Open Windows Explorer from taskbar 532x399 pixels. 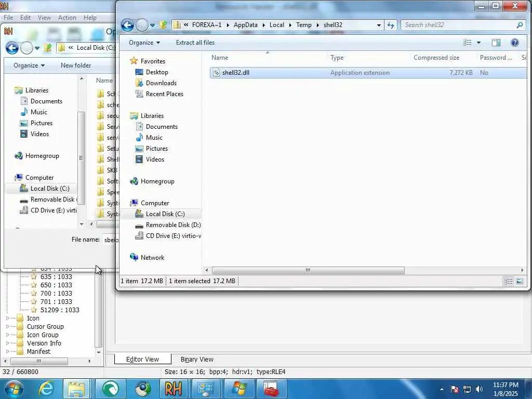point(77,389)
